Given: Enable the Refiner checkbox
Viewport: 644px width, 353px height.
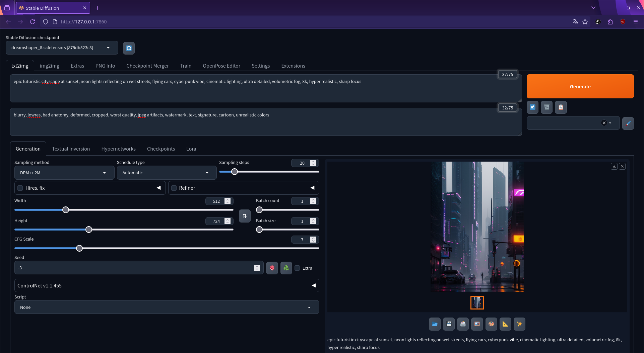Looking at the screenshot, I should point(174,188).
